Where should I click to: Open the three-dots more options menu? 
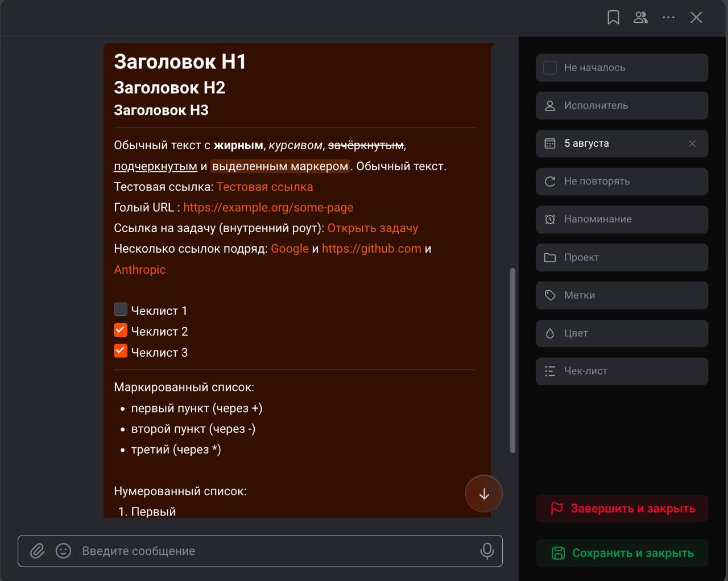pyautogui.click(x=669, y=18)
